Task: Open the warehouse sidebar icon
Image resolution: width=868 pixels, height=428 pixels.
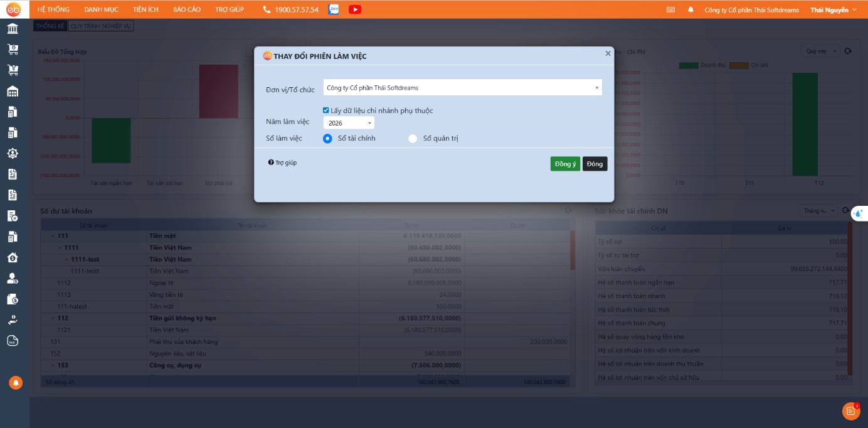Action: point(12,92)
